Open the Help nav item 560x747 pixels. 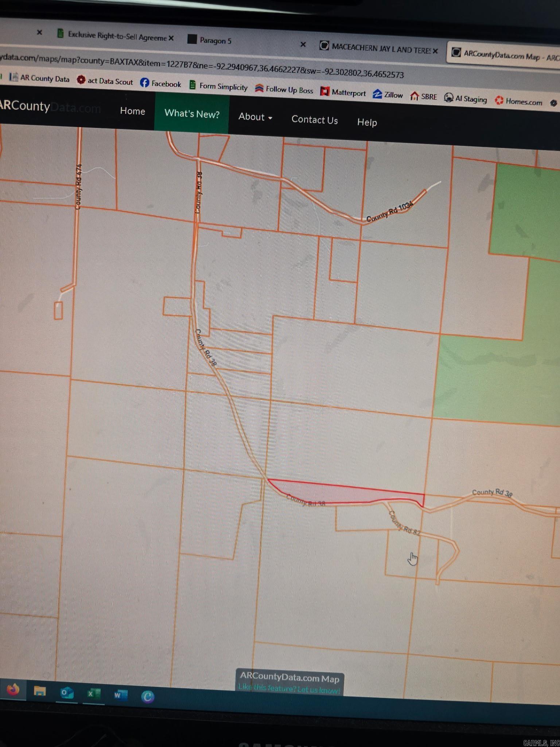(x=367, y=122)
